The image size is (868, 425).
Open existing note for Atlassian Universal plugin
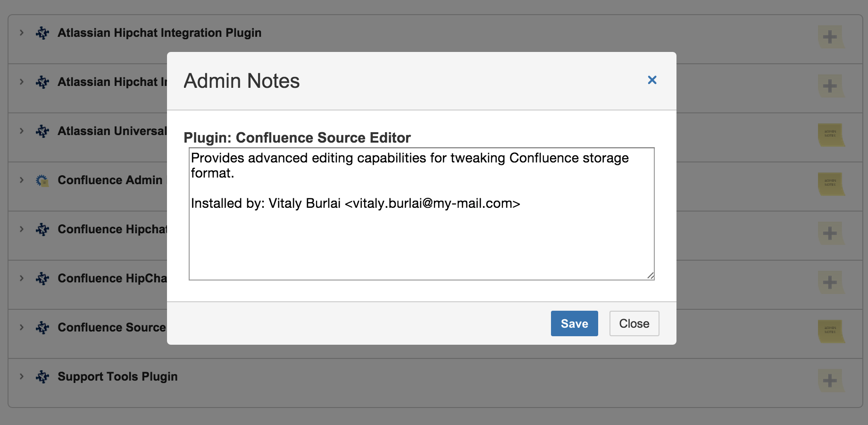(x=830, y=135)
